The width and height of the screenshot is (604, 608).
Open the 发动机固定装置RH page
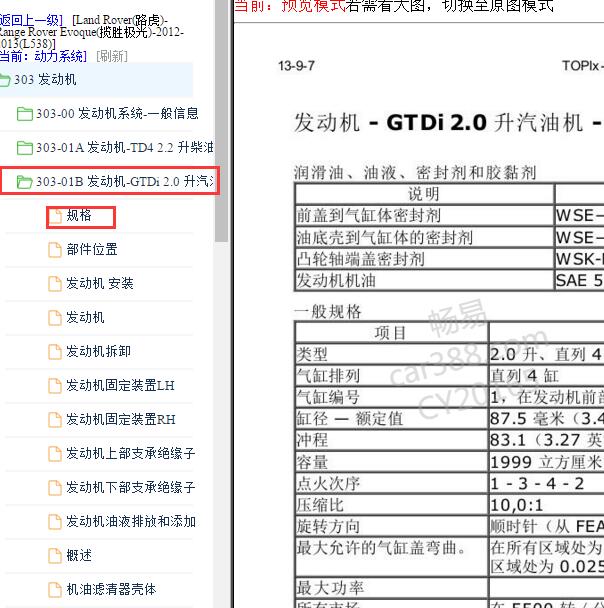[121, 419]
